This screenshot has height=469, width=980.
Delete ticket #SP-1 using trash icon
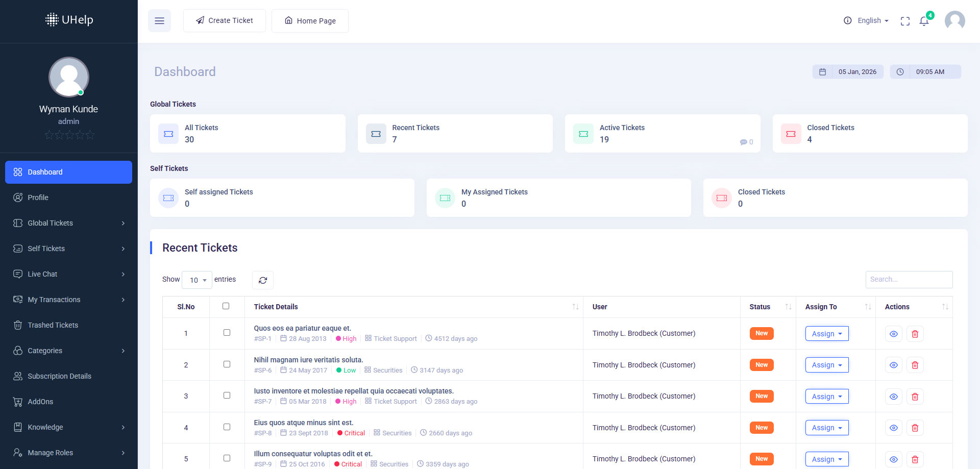pos(915,334)
